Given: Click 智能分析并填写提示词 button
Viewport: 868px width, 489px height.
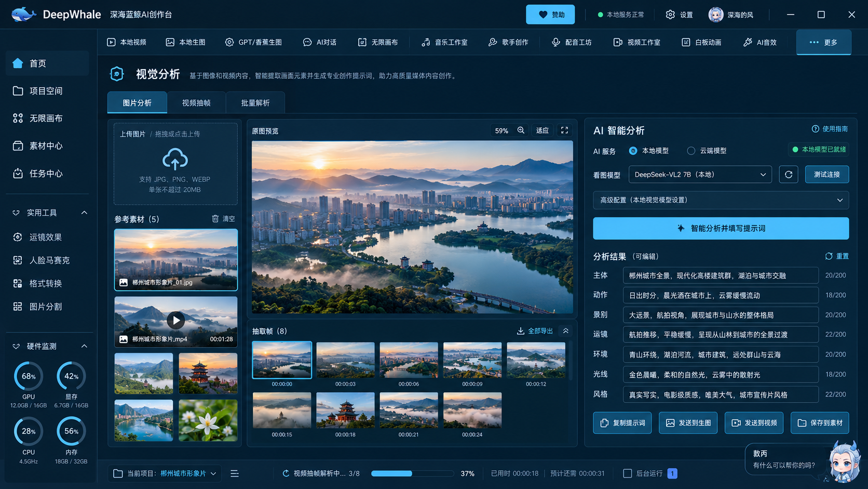Looking at the screenshot, I should point(721,229).
